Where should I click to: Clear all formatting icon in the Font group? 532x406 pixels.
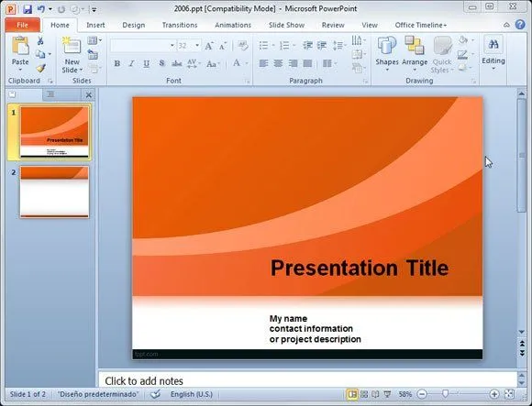point(243,46)
